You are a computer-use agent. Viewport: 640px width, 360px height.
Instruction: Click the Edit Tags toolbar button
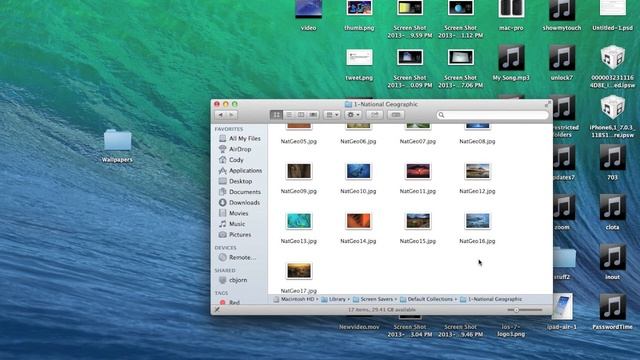pos(396,115)
